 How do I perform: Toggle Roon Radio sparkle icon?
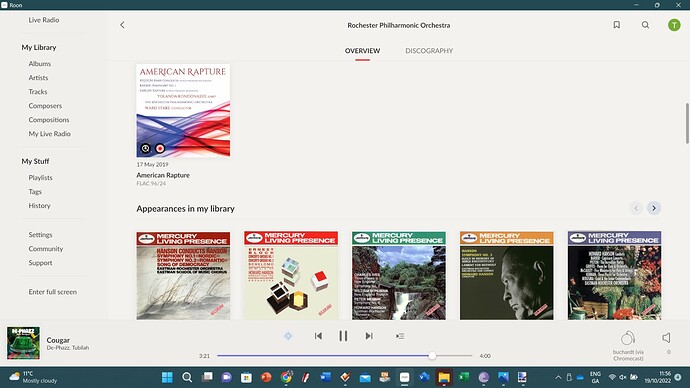click(288, 336)
